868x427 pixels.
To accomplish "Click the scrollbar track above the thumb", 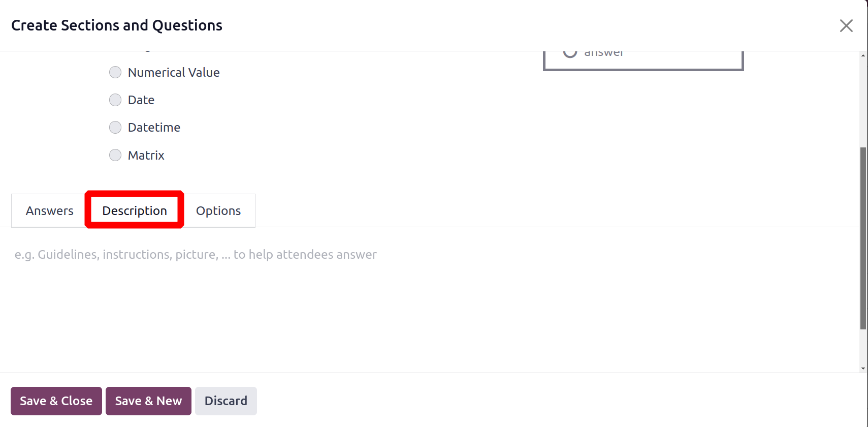I will (863, 103).
